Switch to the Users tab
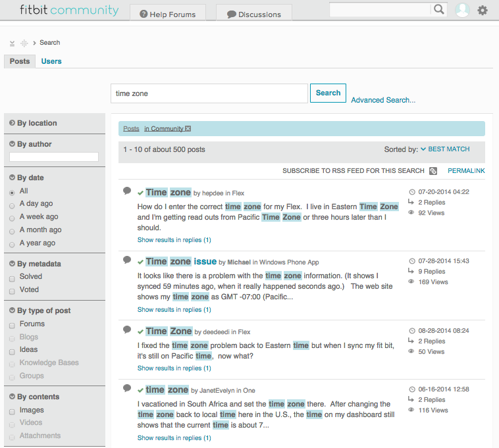 [x=51, y=61]
